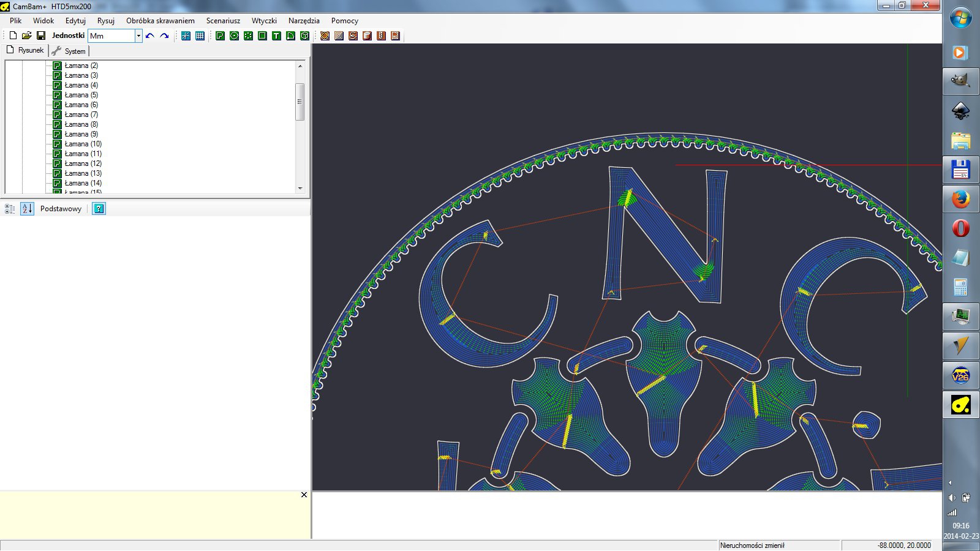Open the Rysuj menu
Image resolution: width=980 pixels, height=551 pixels.
click(x=106, y=20)
